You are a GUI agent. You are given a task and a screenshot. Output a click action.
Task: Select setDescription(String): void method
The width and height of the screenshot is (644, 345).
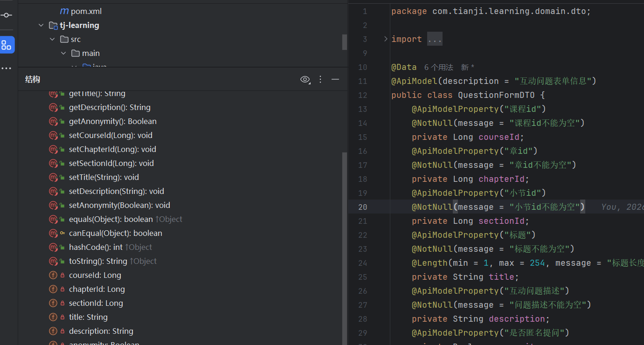click(117, 191)
